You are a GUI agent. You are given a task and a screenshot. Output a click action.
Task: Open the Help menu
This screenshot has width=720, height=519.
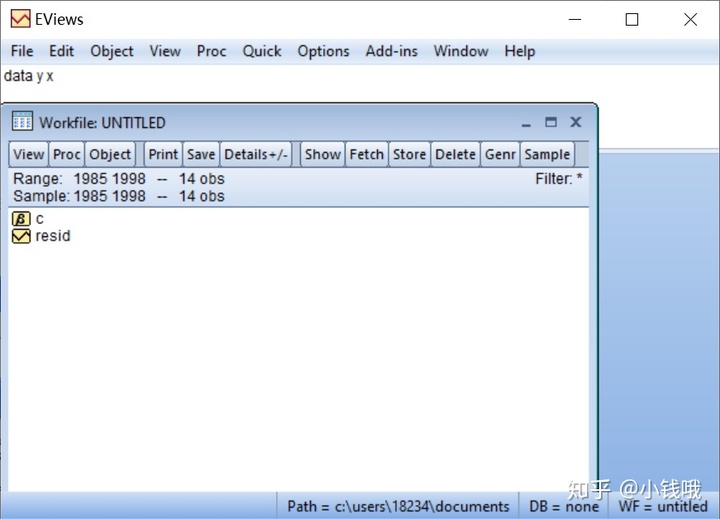[520, 51]
